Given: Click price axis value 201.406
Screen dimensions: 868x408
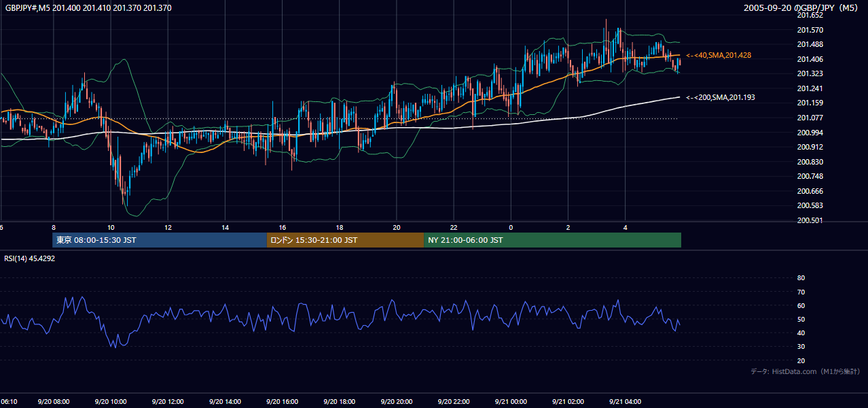Looking at the screenshot, I should [x=810, y=59].
